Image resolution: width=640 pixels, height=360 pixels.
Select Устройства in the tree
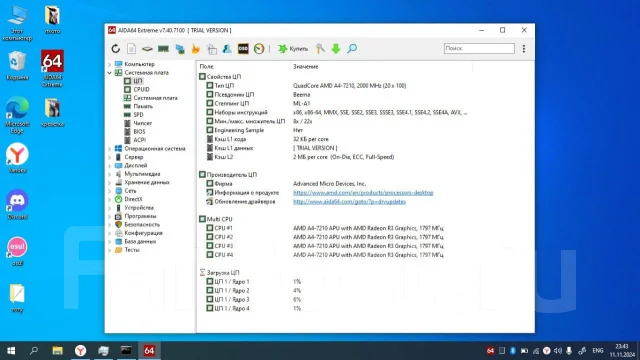tap(139, 208)
